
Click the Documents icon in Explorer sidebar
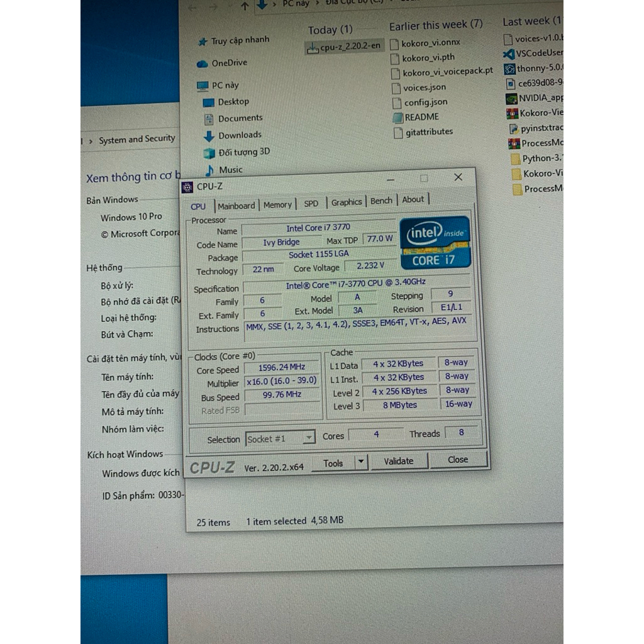(x=209, y=119)
